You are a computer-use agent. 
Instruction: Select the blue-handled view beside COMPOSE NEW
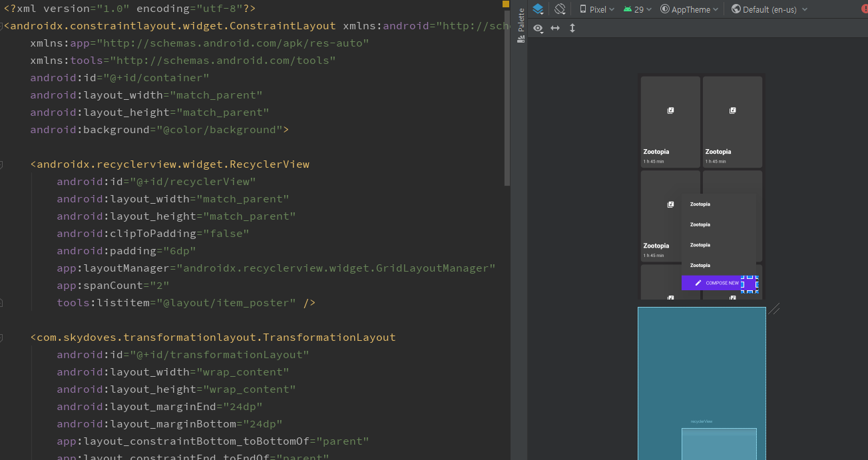coord(750,283)
